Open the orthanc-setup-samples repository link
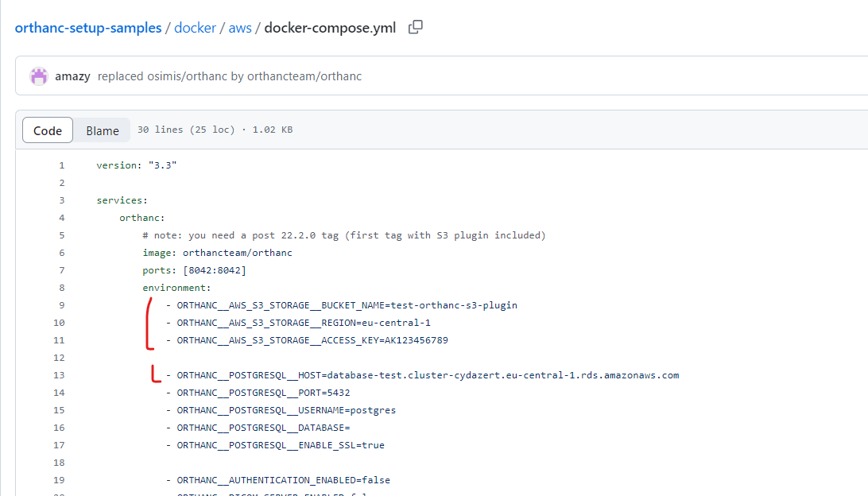Screen dimensions: 868x496 point(88,28)
